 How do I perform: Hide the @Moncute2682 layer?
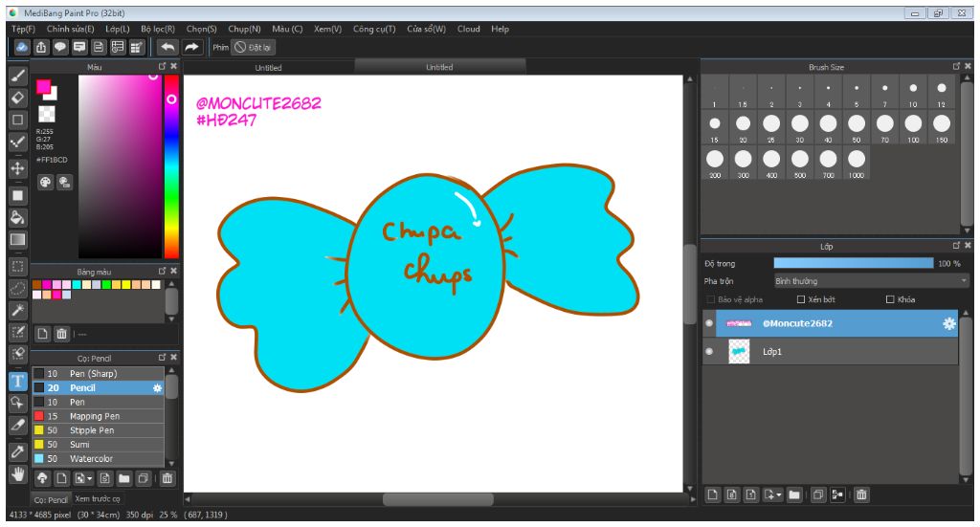coord(709,323)
